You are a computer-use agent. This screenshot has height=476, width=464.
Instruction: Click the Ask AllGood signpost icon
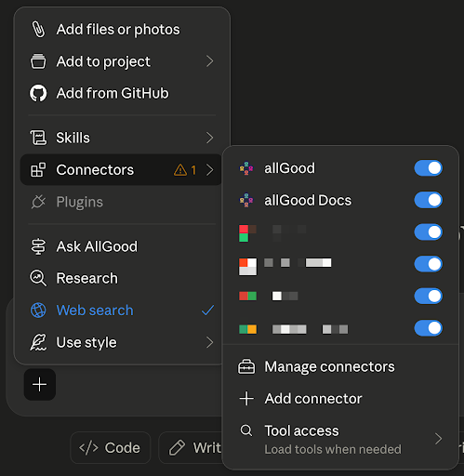38,246
